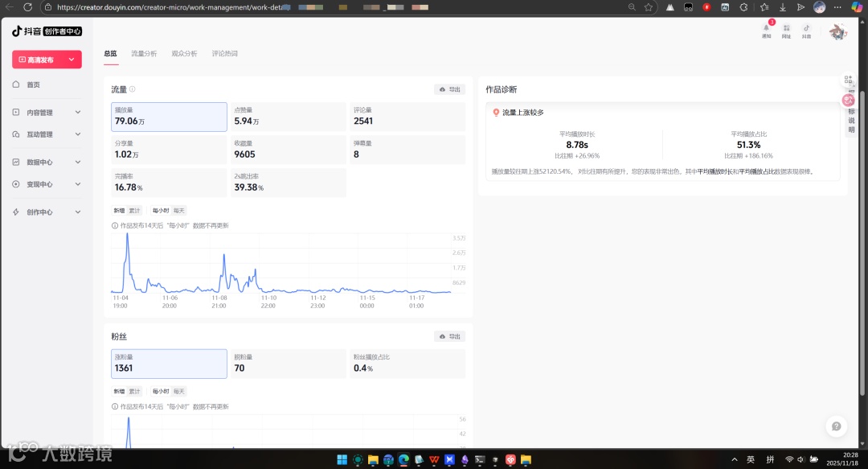Open the terminal icon in the taskbar
This screenshot has width=868, height=469.
480,459
